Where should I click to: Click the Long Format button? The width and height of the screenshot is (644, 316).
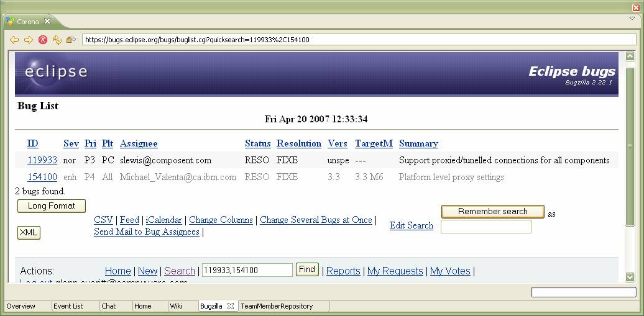(52, 206)
